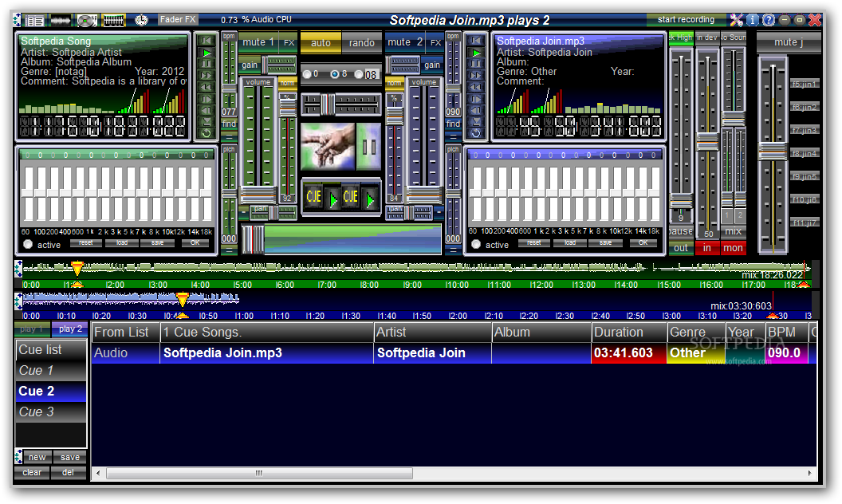Image resolution: width=842 pixels, height=504 pixels.
Task: Click deck 1 rewind icon
Action: 207,87
